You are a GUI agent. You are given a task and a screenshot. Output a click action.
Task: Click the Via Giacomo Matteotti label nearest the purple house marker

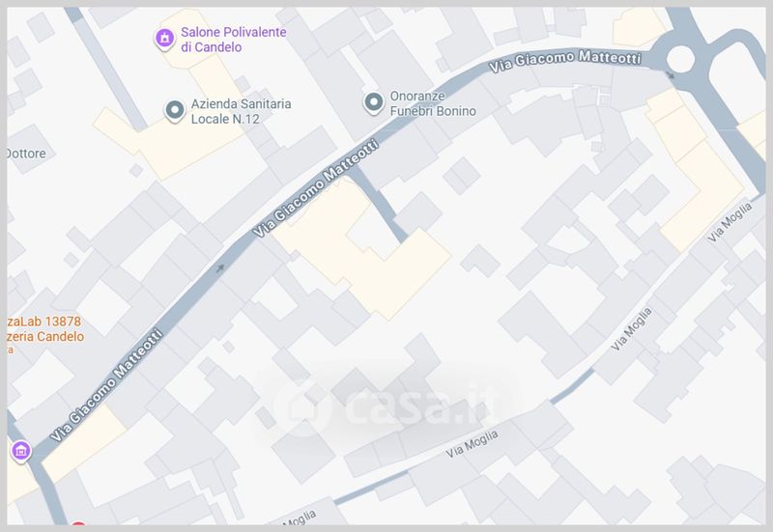pos(106,384)
